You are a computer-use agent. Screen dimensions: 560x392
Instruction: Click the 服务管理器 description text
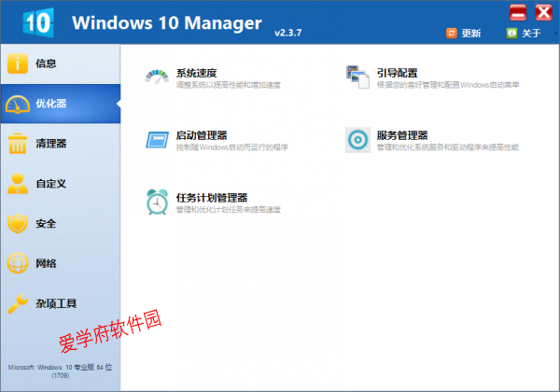[447, 147]
